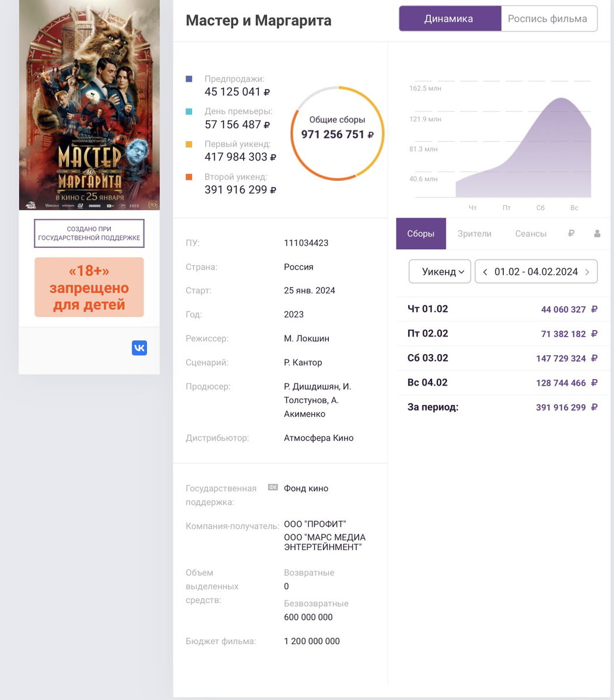
Task: Click the 162.5 млн axis label
Action: pos(425,89)
